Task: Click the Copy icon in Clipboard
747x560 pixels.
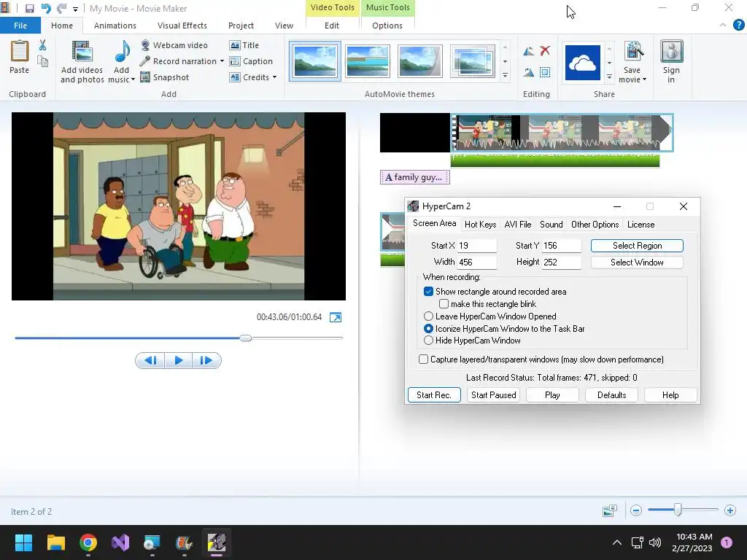Action: 42,61
